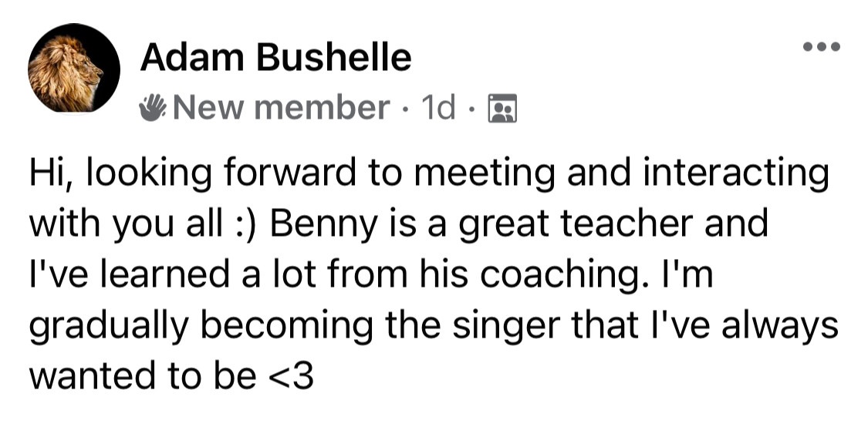
Task: Open the post via the 1d timestamp
Action: [438, 108]
